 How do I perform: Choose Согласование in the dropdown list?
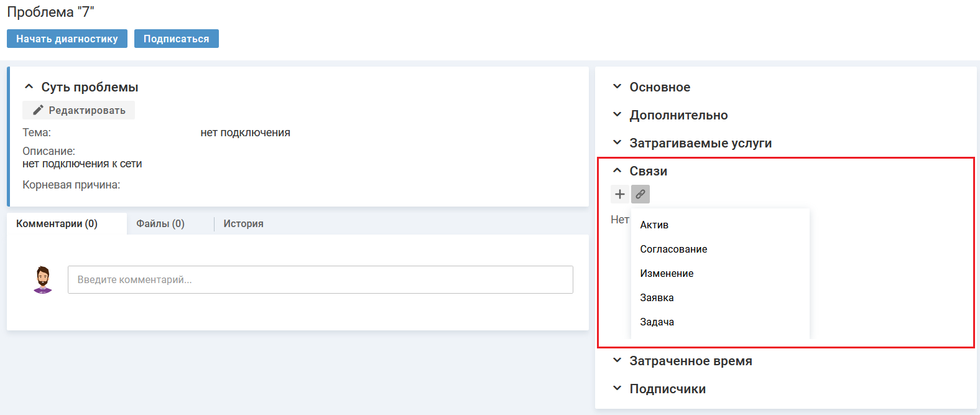pos(673,249)
